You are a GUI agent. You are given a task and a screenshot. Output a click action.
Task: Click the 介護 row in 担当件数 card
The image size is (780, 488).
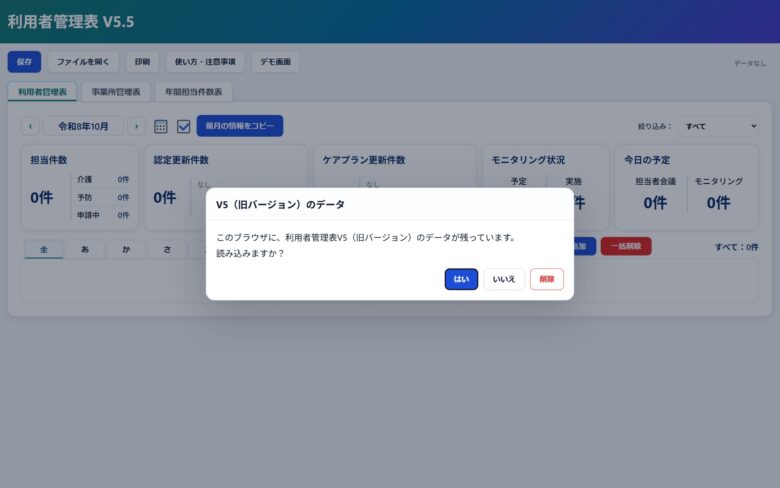tap(103, 180)
